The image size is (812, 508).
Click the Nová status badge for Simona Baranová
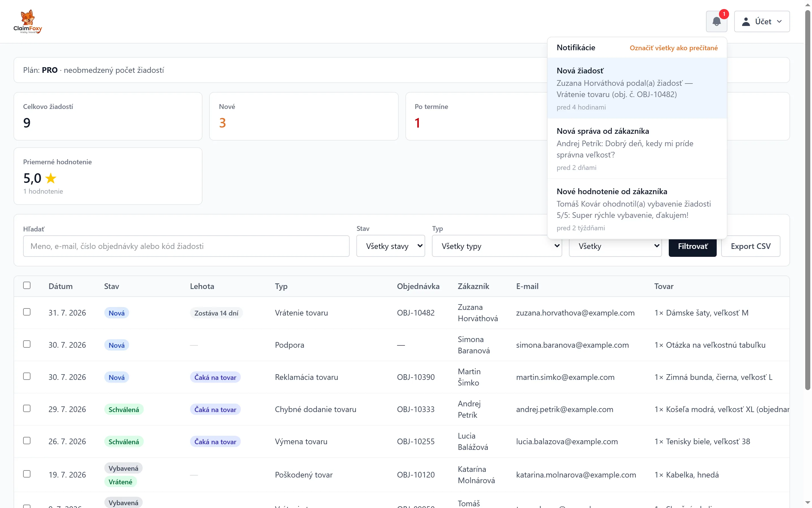point(116,345)
